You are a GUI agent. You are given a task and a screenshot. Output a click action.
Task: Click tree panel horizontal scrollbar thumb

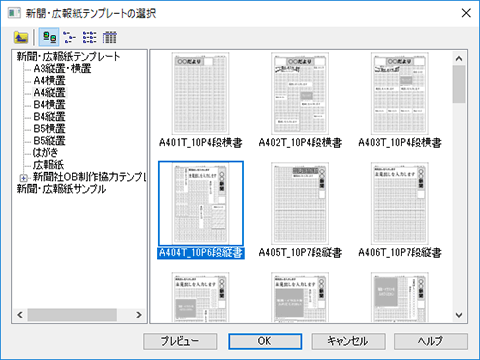72,315
